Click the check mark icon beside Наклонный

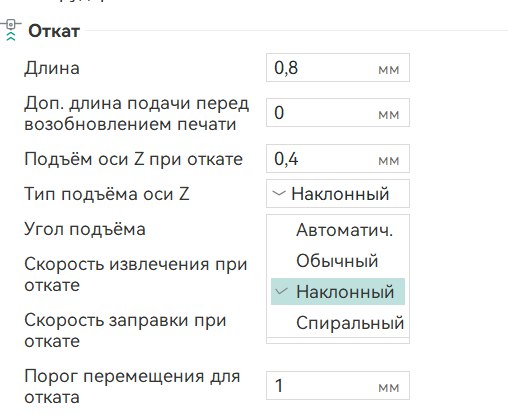[x=281, y=291]
